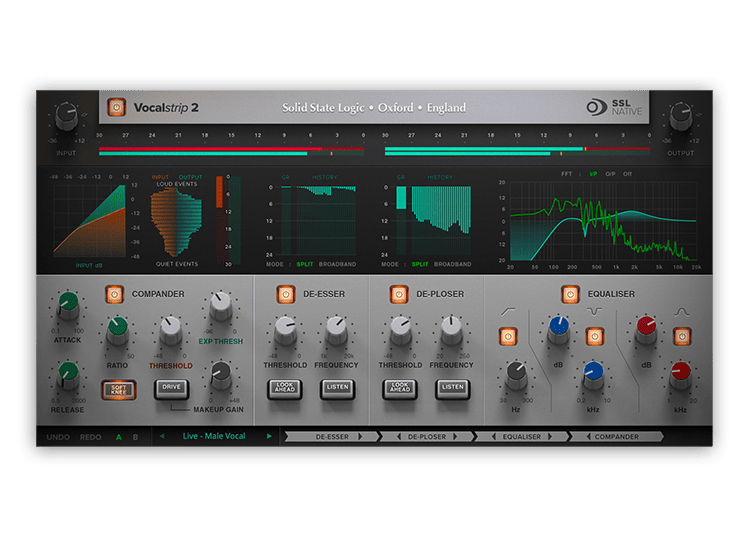Disable the Soft Knee button
This screenshot has width=750, height=538.
(119, 390)
